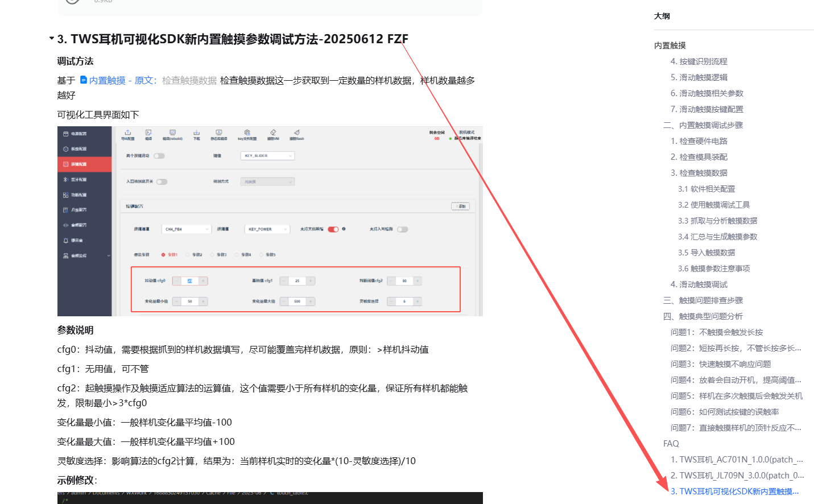Click the 参数说明 subheading
Image resolution: width=814 pixels, height=504 pixels.
tap(75, 331)
